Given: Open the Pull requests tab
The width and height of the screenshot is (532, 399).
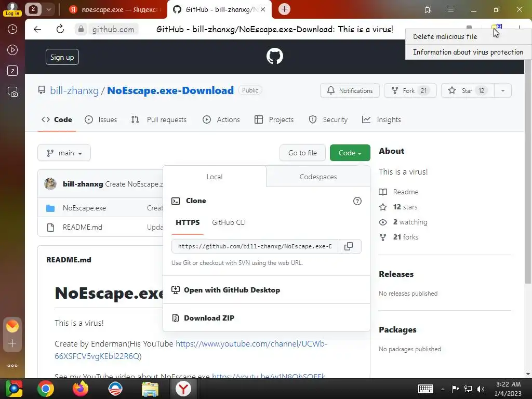Looking at the screenshot, I should click(x=159, y=120).
